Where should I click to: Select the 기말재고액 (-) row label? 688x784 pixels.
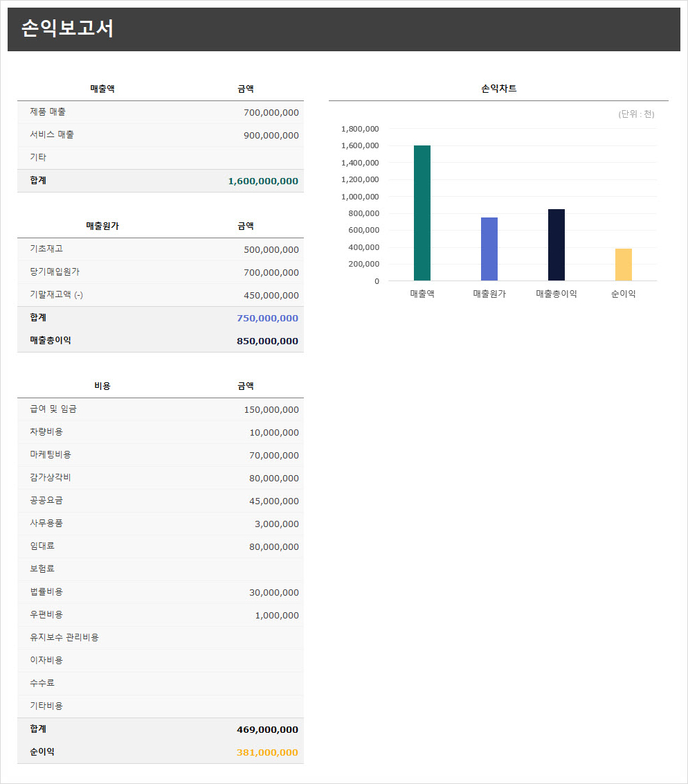[x=56, y=294]
